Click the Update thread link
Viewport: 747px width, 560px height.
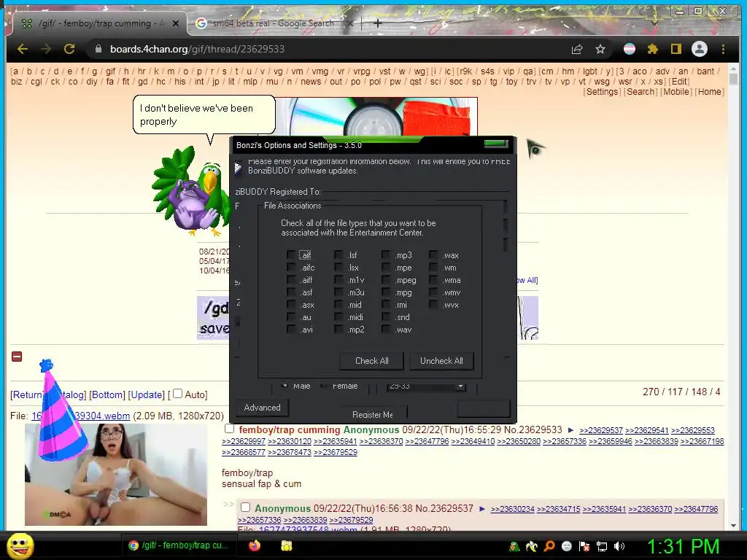click(x=147, y=394)
